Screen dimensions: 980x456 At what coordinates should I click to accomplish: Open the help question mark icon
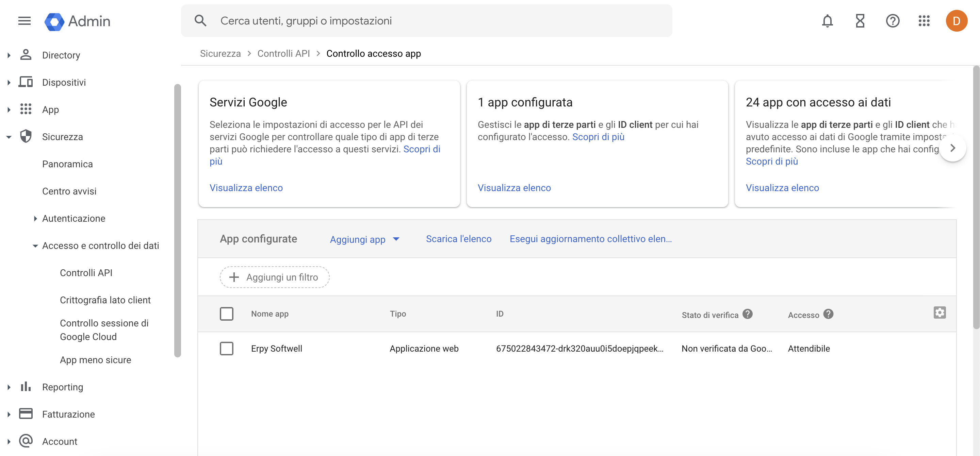click(892, 21)
